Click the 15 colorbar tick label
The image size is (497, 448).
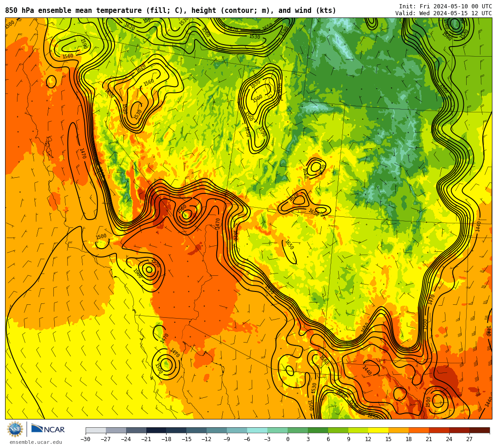click(x=388, y=439)
